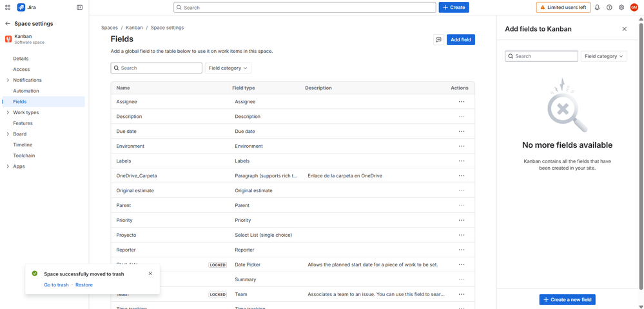
Task: Open Field category dropdown in side panel
Action: point(604,56)
